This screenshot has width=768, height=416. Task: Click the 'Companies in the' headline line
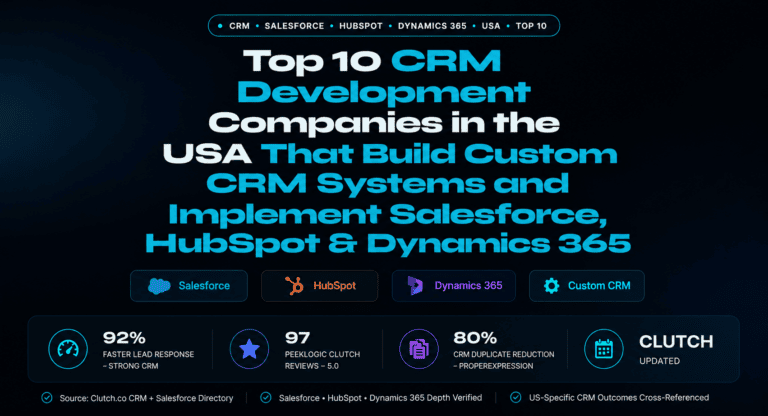[x=384, y=123]
